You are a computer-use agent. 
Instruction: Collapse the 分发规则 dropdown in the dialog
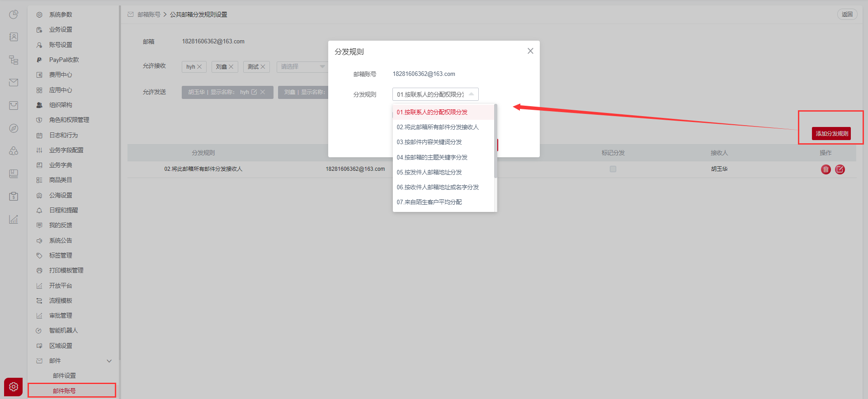[471, 94]
